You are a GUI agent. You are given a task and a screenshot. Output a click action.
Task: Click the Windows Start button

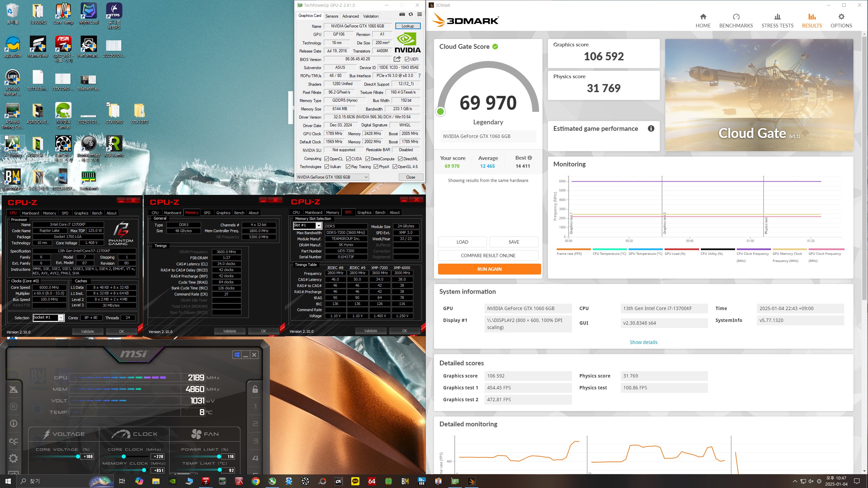click(x=8, y=481)
